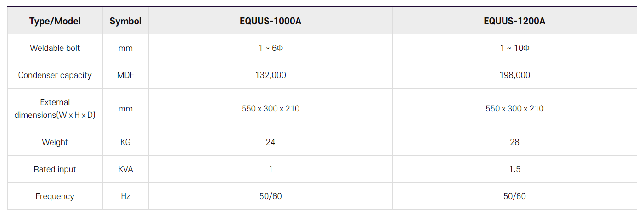Click the 1 ~ 10Φ weldable bolt value
The image size is (644, 217).
point(514,48)
